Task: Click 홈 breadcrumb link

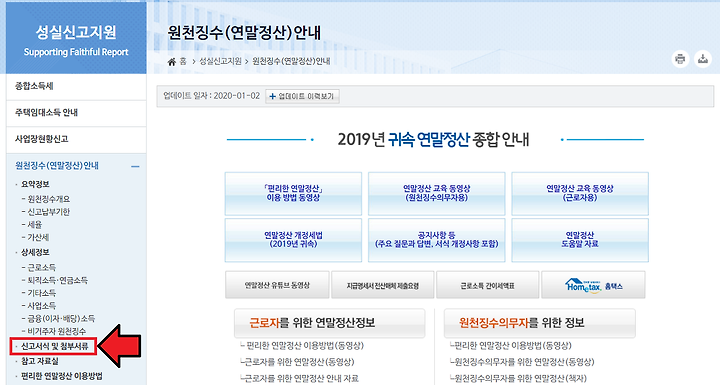Action: click(x=183, y=62)
